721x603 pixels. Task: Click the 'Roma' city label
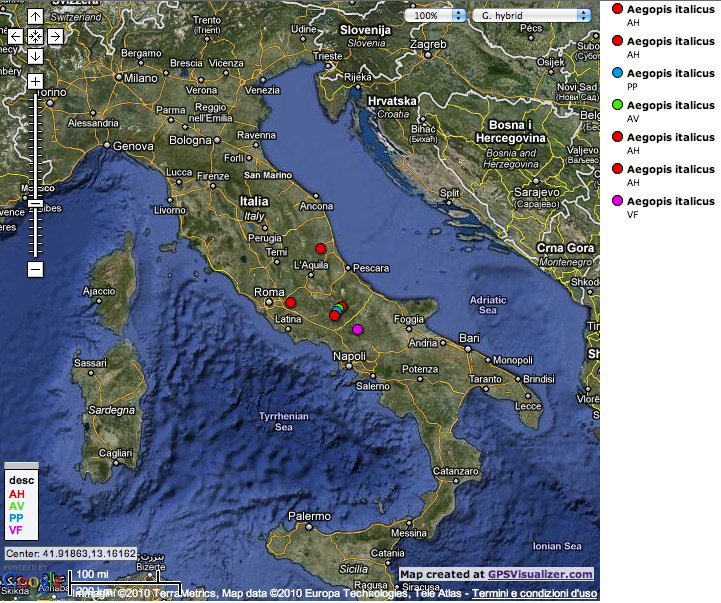click(x=269, y=292)
